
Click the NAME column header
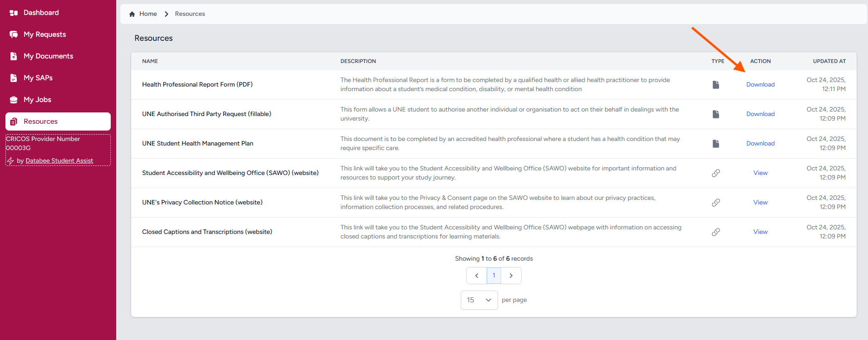point(150,61)
